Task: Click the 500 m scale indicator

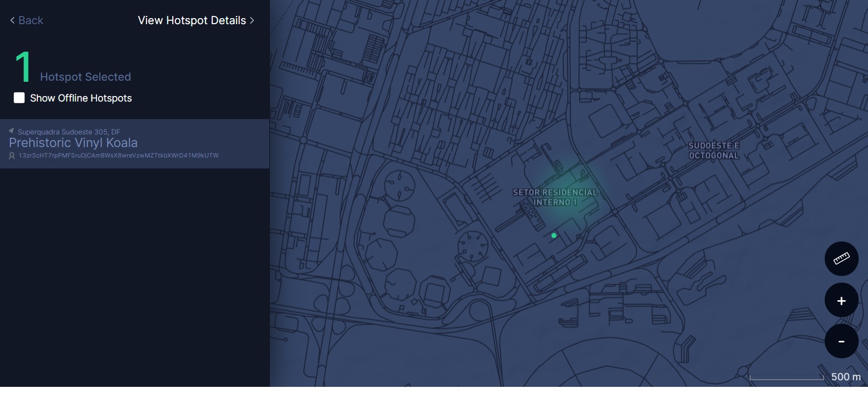Action: coord(805,377)
